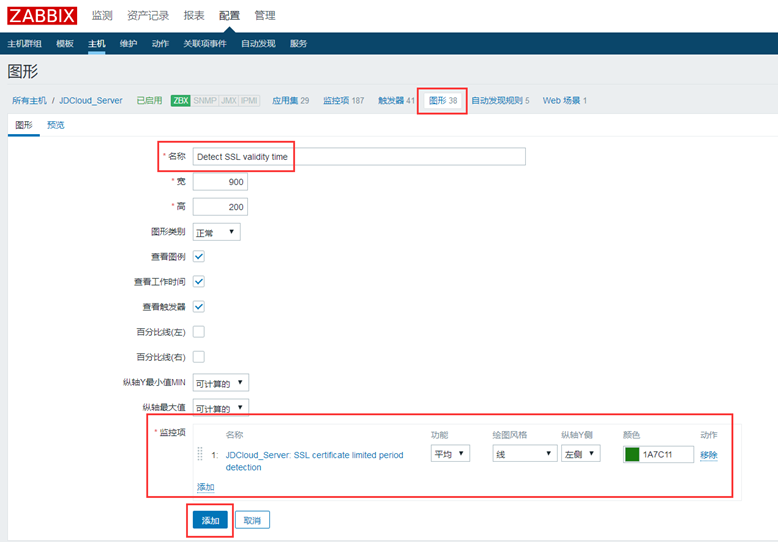Open 自动发现规则 5 link

[x=500, y=101]
